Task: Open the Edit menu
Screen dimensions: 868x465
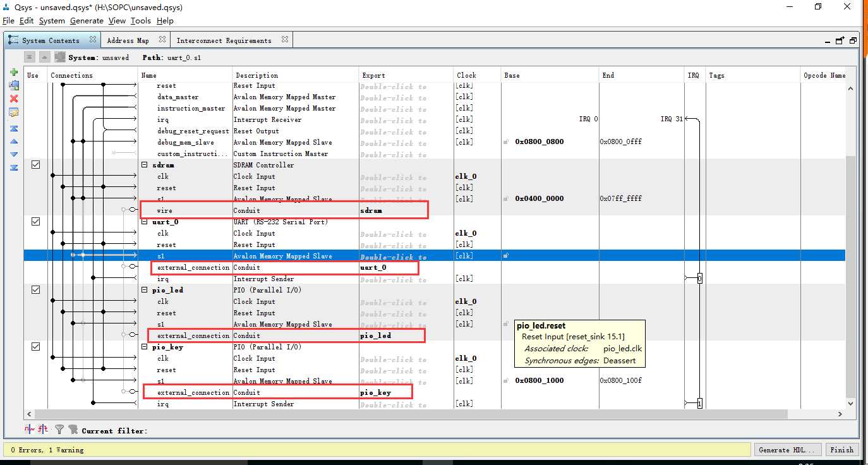Action: 27,21
